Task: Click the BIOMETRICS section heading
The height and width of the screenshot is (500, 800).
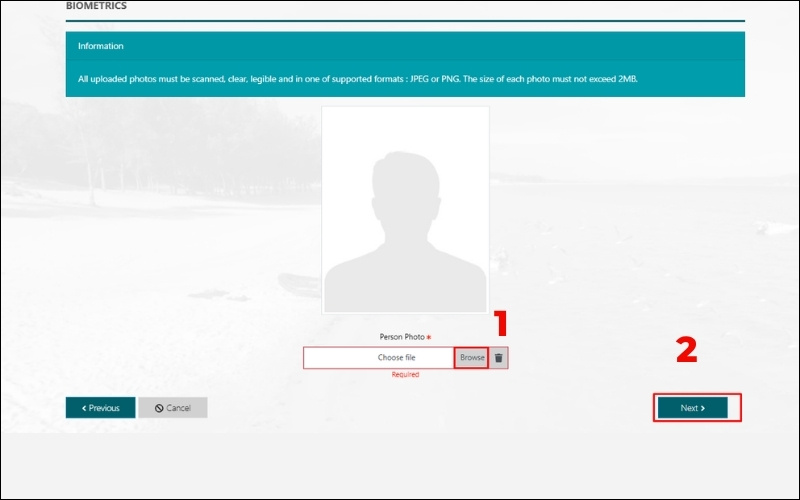Action: coord(96,6)
